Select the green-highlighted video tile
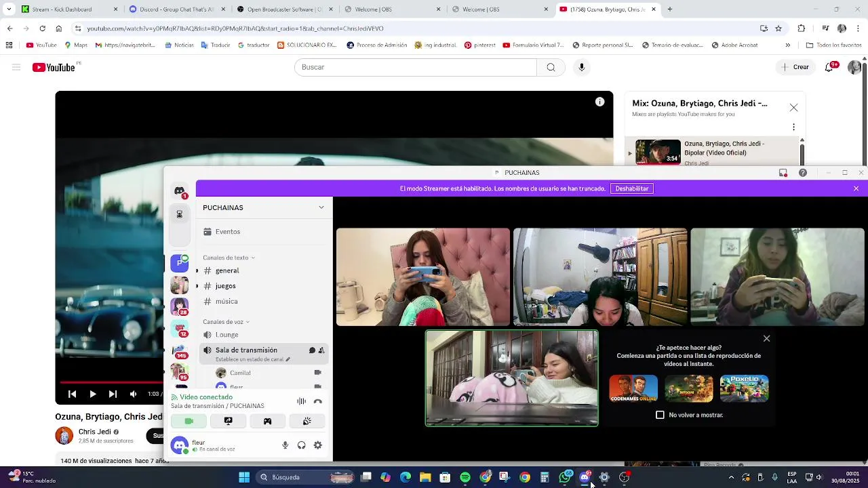This screenshot has height=488, width=868. point(512,378)
